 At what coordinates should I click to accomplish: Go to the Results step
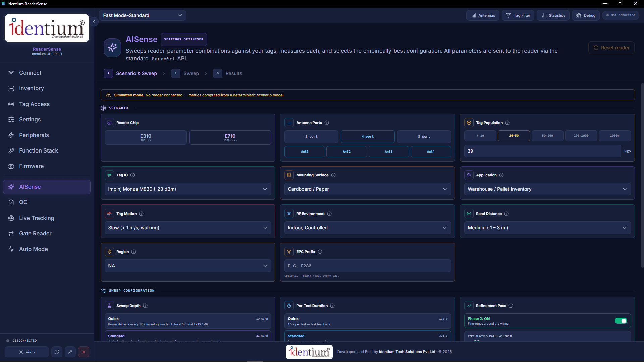(227, 73)
